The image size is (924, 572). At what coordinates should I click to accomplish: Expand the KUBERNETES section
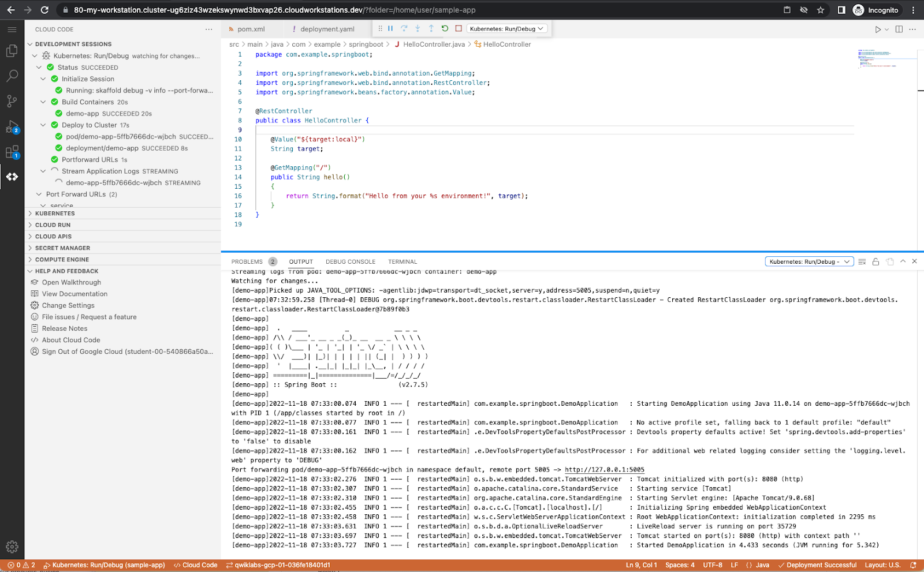55,214
